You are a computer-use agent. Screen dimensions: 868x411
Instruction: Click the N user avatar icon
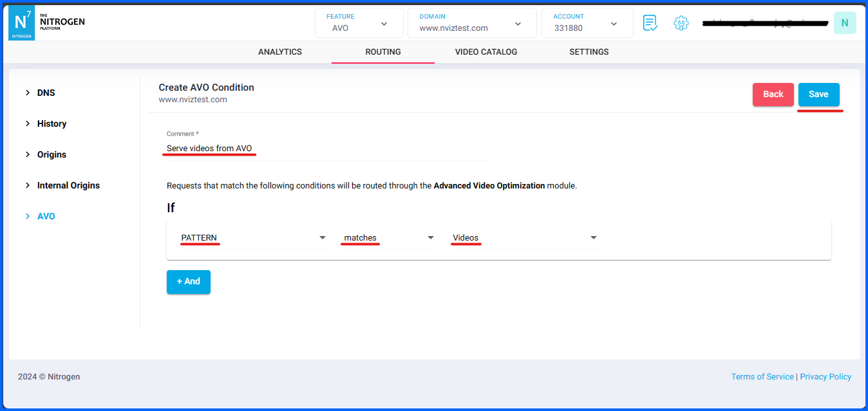point(844,23)
